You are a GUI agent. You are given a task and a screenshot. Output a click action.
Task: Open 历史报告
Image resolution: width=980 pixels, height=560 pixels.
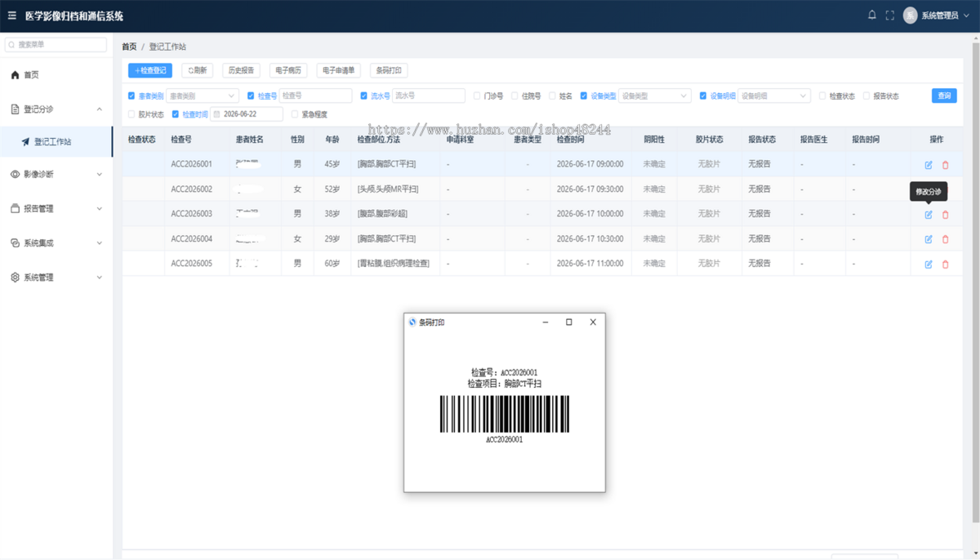241,71
